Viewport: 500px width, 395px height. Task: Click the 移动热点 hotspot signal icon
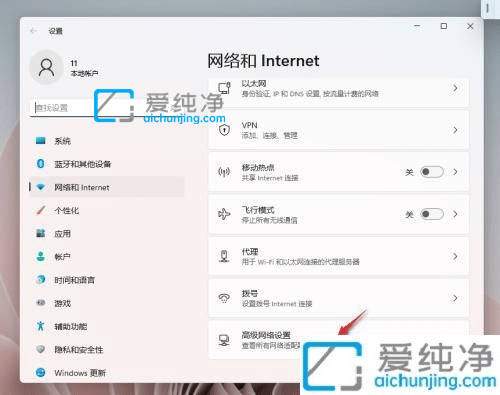[224, 172]
